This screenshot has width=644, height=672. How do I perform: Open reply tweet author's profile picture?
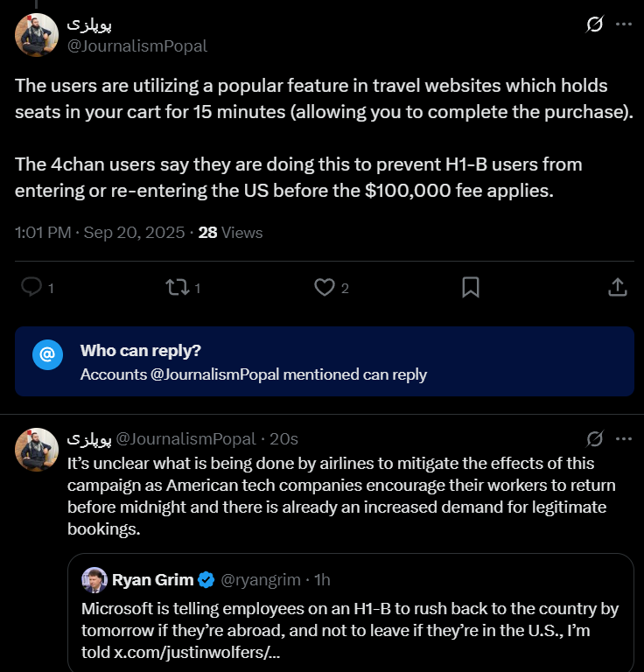pyautogui.click(x=37, y=450)
